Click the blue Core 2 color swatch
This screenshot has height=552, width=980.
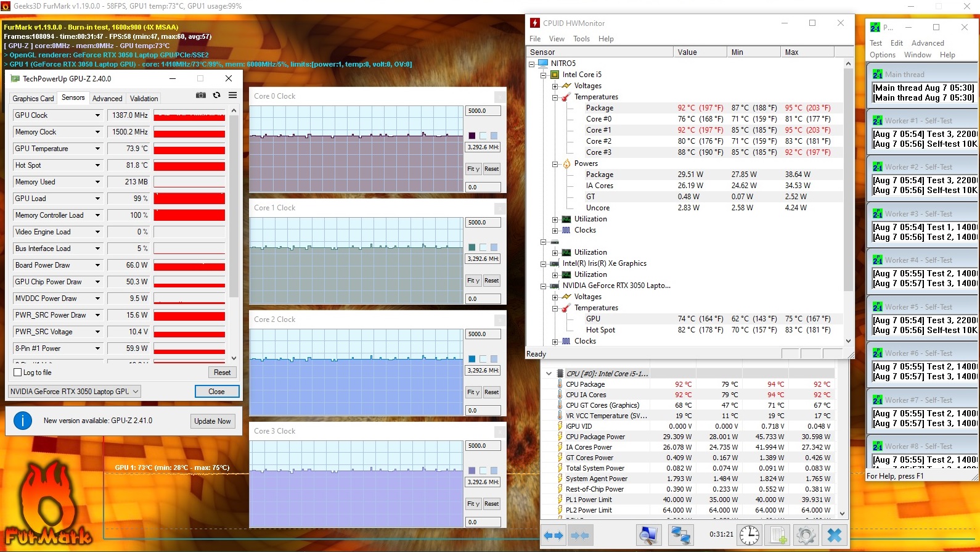(x=472, y=358)
